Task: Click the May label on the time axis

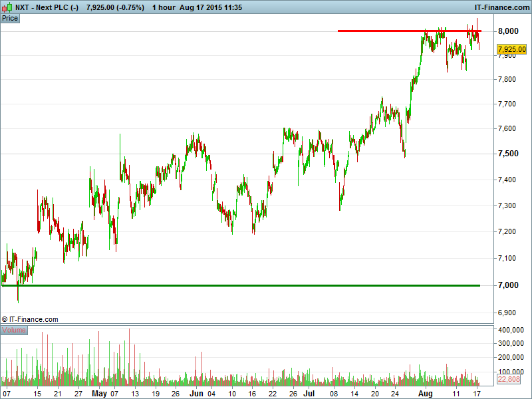Action: tap(99, 394)
